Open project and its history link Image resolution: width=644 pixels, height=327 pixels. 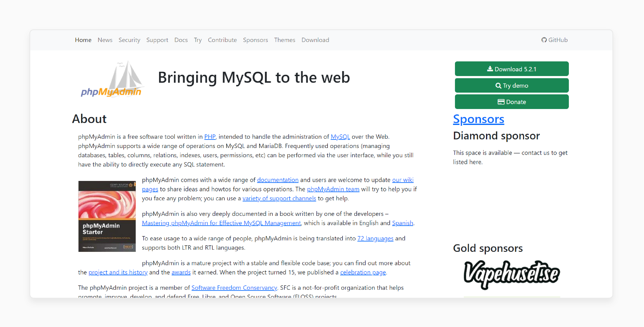point(118,272)
